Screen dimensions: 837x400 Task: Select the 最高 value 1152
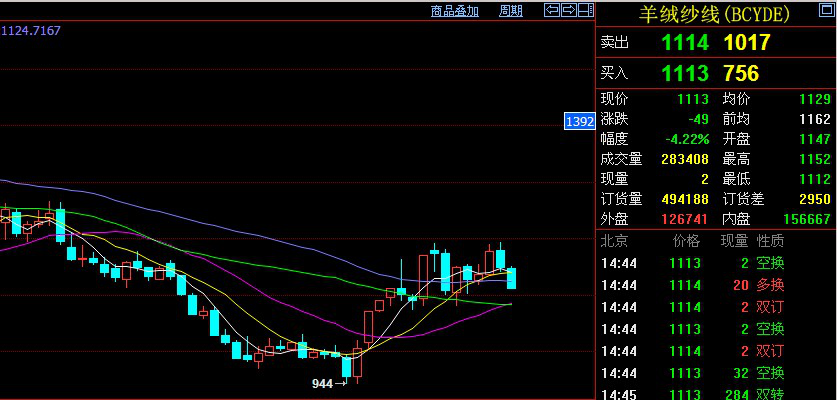815,159
